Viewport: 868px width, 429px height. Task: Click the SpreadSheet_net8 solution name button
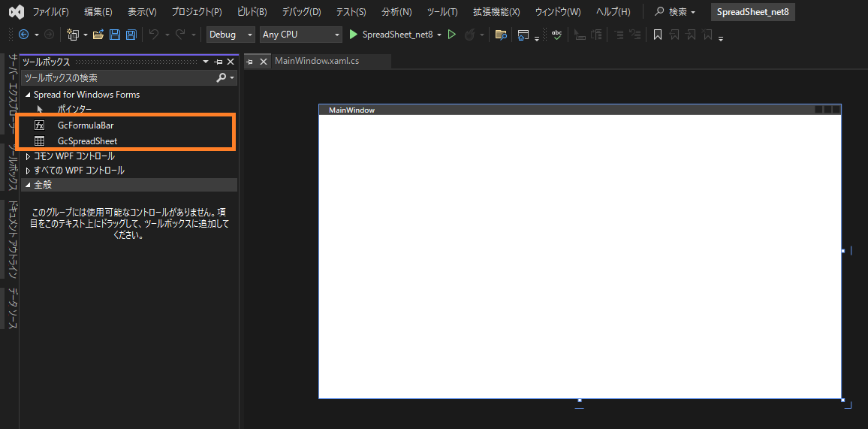coord(753,11)
